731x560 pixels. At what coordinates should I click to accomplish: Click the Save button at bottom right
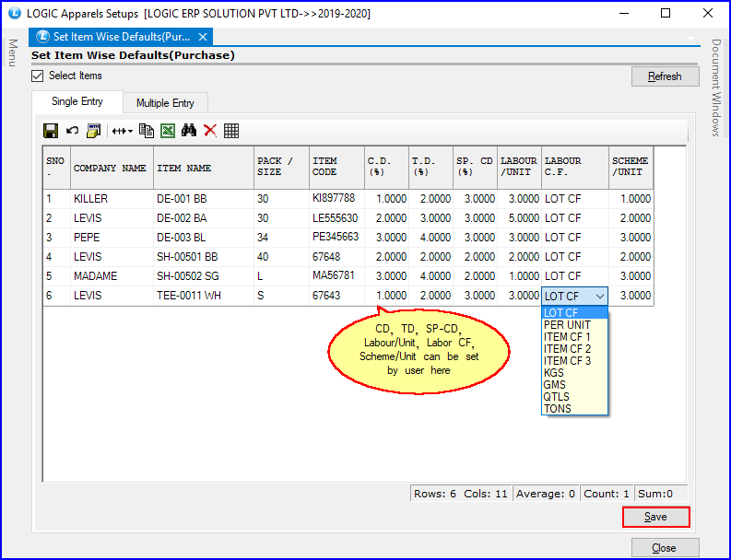655,517
